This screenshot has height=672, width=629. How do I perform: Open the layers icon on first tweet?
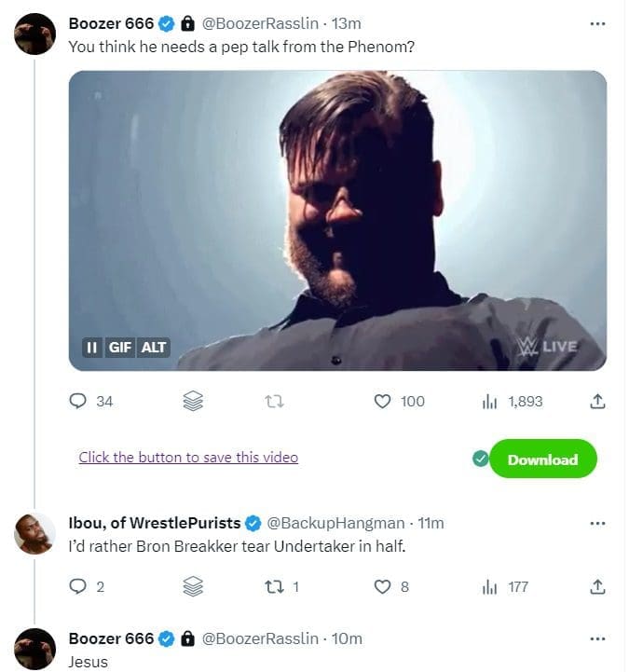[193, 401]
